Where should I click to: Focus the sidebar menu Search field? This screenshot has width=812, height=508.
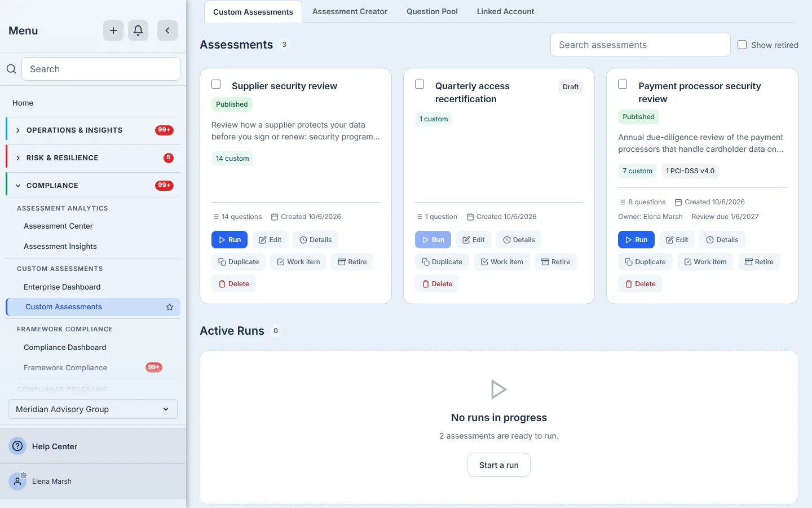[x=101, y=69]
